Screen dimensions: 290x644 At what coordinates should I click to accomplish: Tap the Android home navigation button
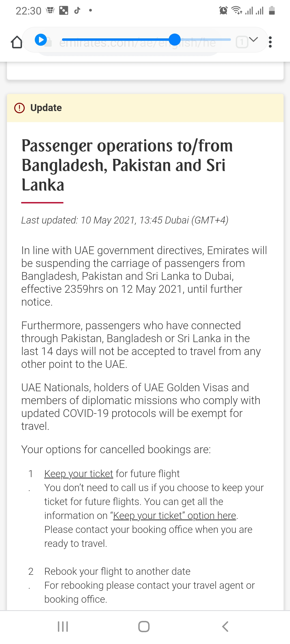144,627
